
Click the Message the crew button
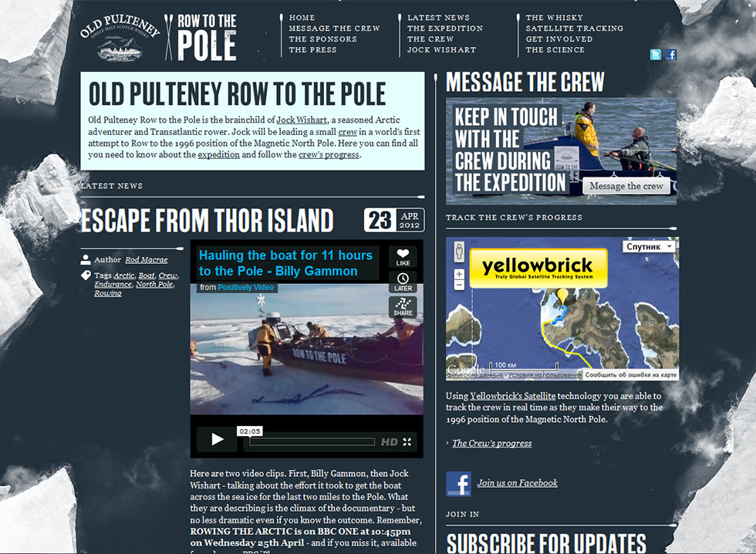626,186
